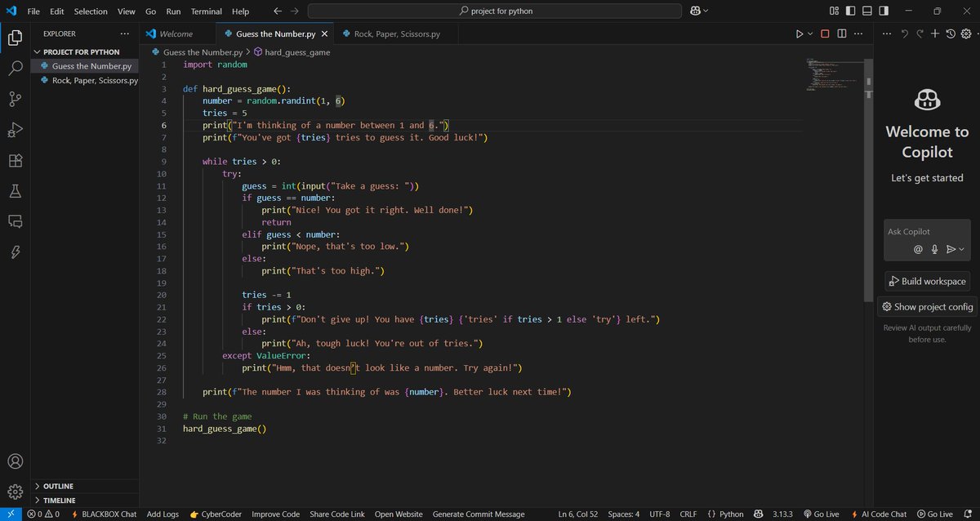Screen dimensions: 980x521
Task: Send the Copilot message
Action: pyautogui.click(x=951, y=249)
